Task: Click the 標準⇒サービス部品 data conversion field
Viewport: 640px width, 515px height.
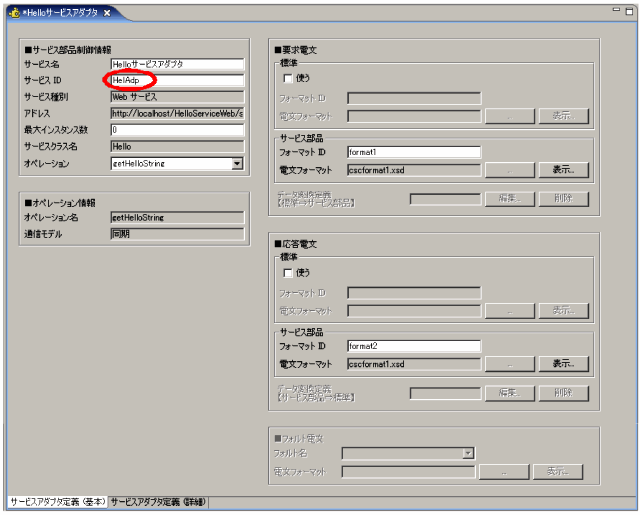Action: point(445,199)
